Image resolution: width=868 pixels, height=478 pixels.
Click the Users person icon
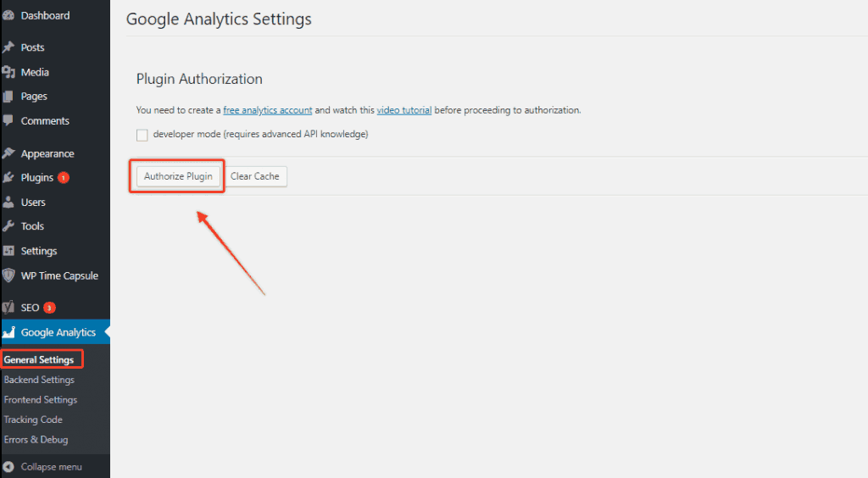pyautogui.click(x=8, y=202)
